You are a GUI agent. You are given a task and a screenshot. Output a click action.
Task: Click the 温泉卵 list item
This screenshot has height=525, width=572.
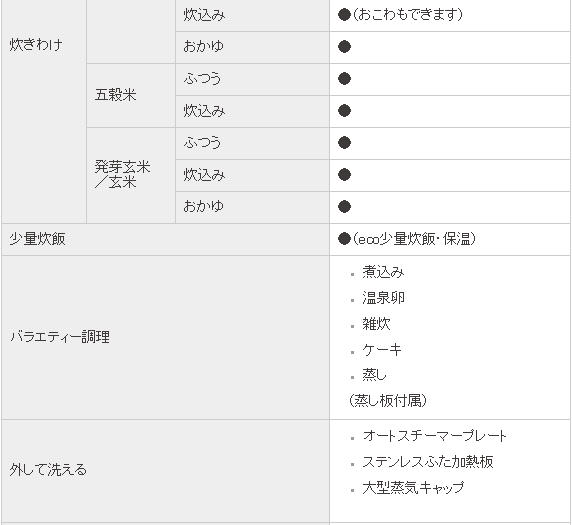383,298
